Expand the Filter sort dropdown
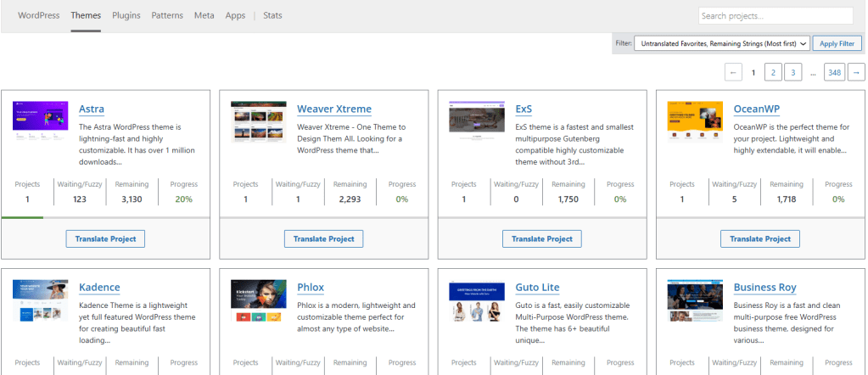The width and height of the screenshot is (868, 375). point(721,43)
